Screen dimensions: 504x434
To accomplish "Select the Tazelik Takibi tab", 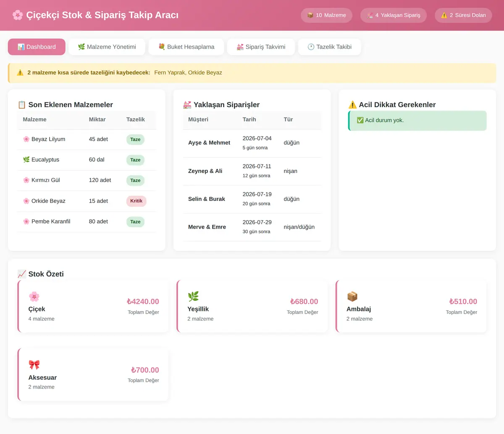I will (330, 47).
